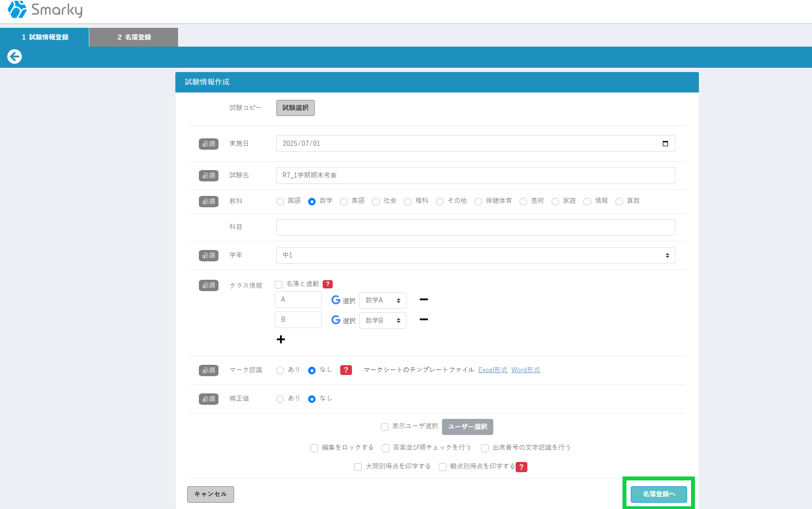Screen dimensions: 812x509
Task: Select the 家庭 subject radio
Action: tap(555, 201)
